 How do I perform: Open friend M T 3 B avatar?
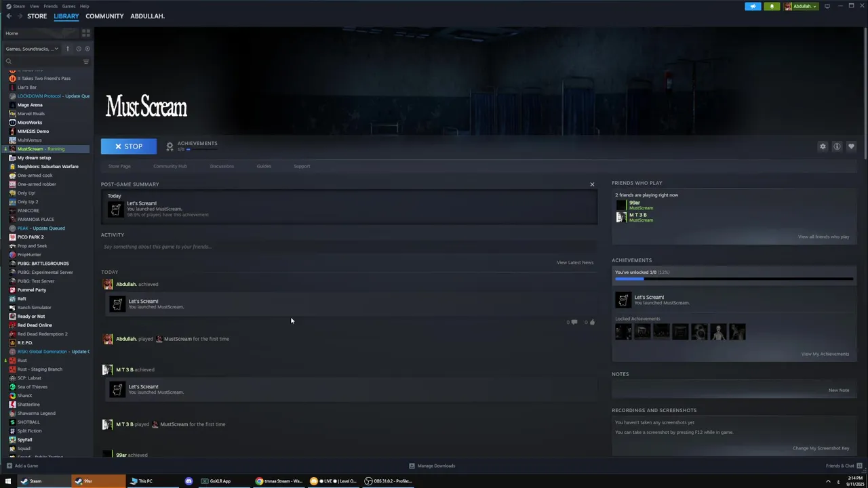(x=620, y=217)
